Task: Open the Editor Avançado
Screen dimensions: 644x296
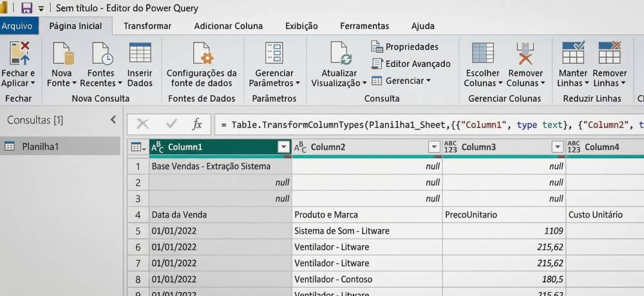Action: (x=411, y=64)
